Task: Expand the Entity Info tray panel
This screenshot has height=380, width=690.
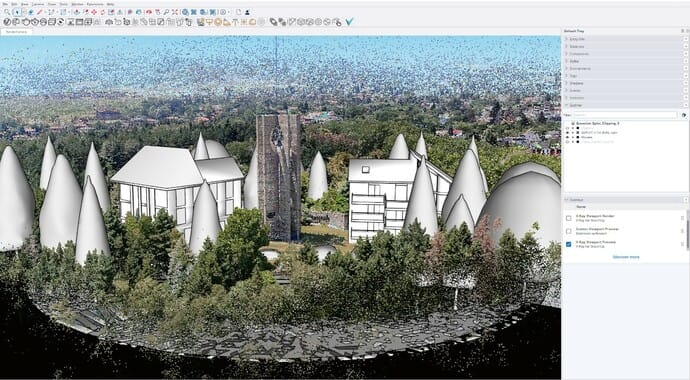Action: [x=566, y=39]
